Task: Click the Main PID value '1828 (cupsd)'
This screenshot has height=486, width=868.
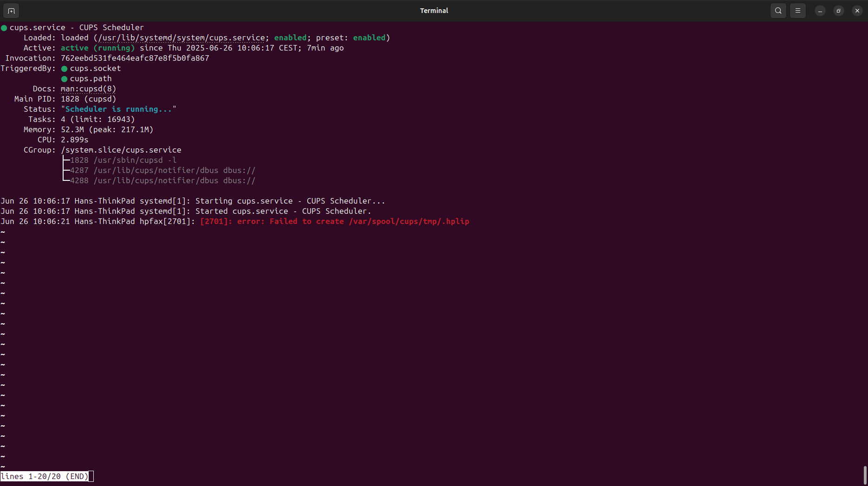Action: coord(89,99)
